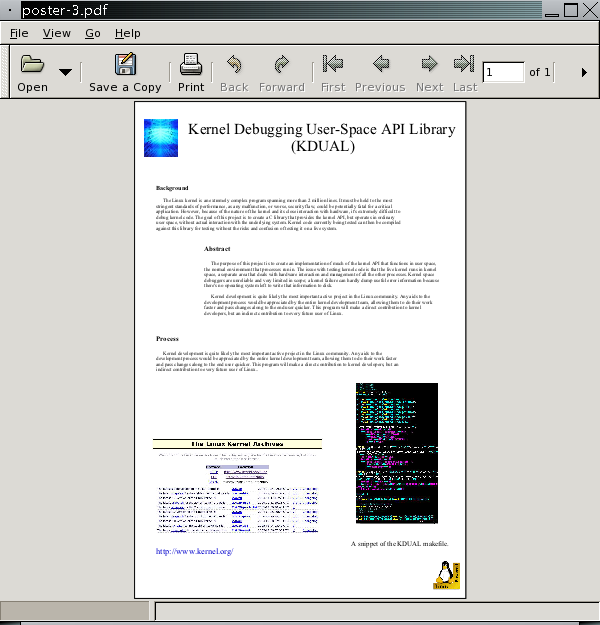Click the Background section heading
The width and height of the screenshot is (600, 625).
[x=172, y=188]
